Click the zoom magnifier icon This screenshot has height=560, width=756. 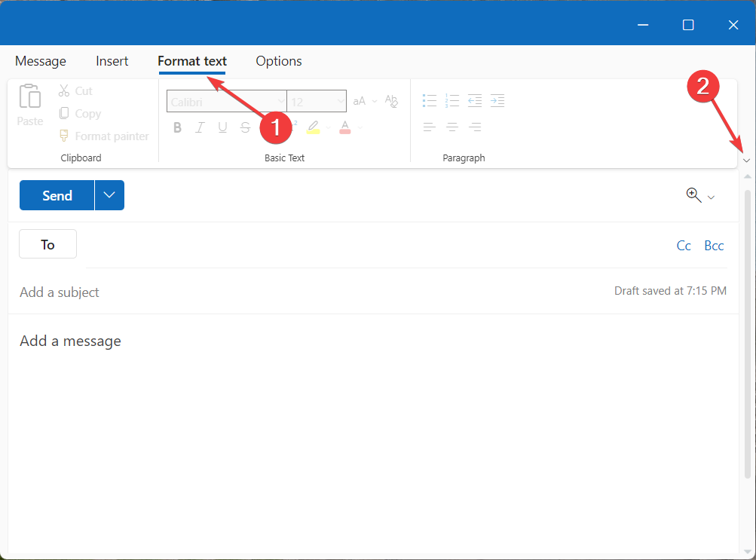click(x=692, y=194)
